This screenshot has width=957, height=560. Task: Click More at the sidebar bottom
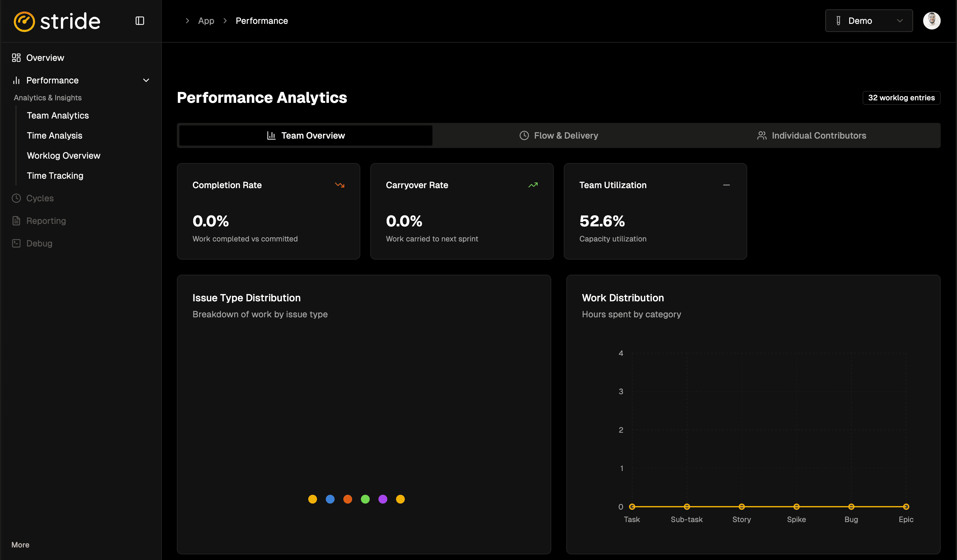tap(20, 544)
